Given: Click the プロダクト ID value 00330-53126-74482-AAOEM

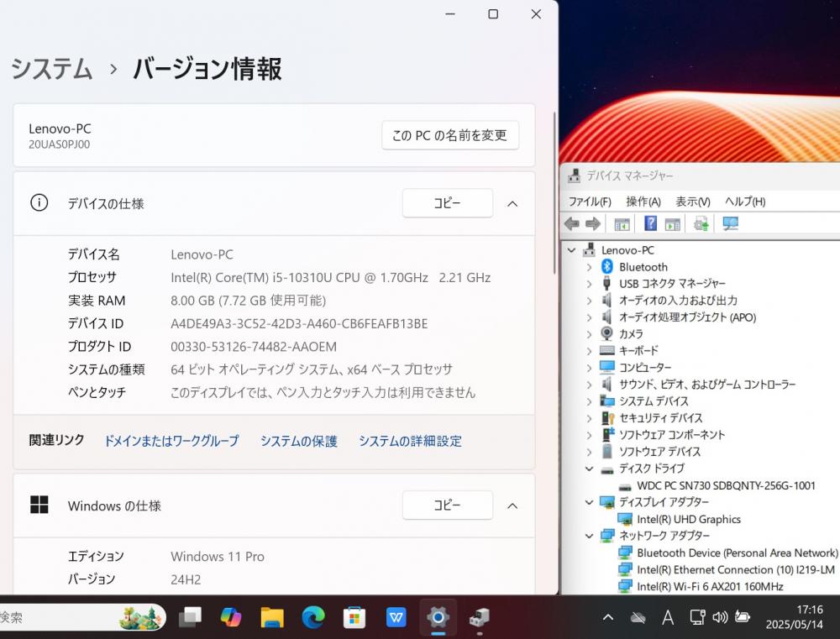Looking at the screenshot, I should coord(254,347).
